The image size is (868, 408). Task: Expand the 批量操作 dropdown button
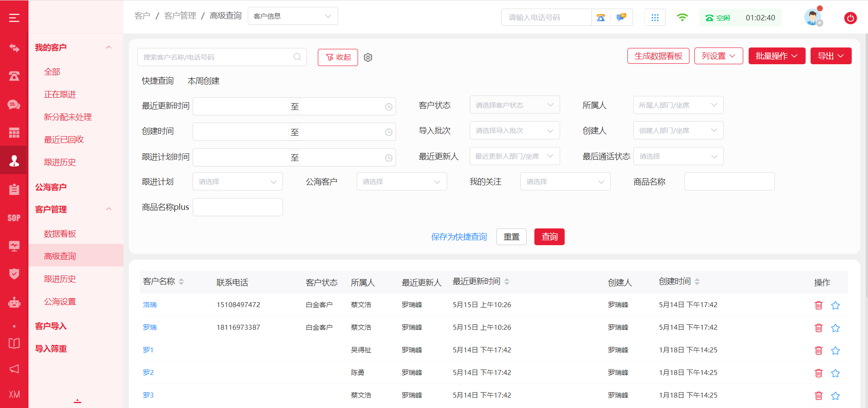(x=776, y=56)
